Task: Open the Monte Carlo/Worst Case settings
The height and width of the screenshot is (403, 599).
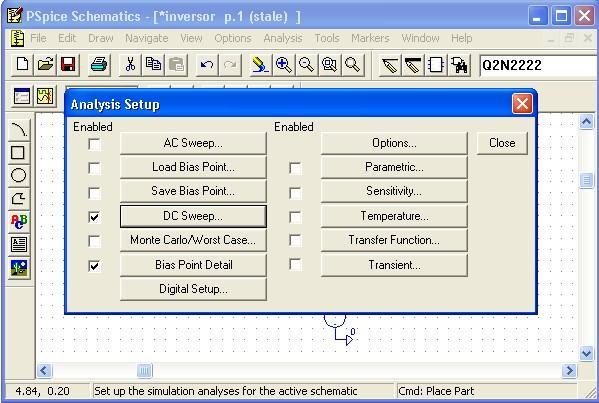Action: [x=193, y=240]
